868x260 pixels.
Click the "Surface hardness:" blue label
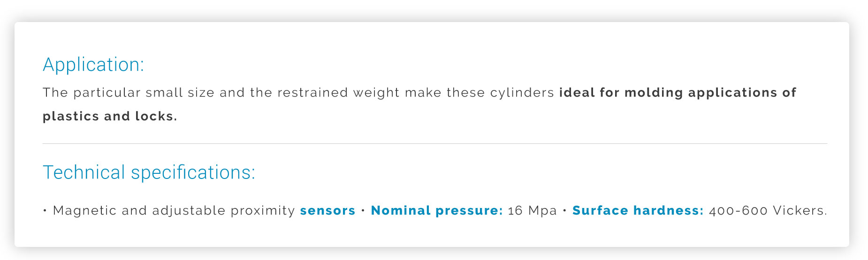coord(638,210)
